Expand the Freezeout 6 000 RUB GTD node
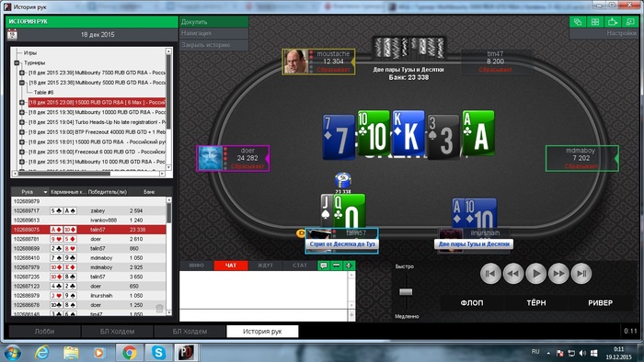Viewport: 644px width, 362px height. click(x=22, y=153)
